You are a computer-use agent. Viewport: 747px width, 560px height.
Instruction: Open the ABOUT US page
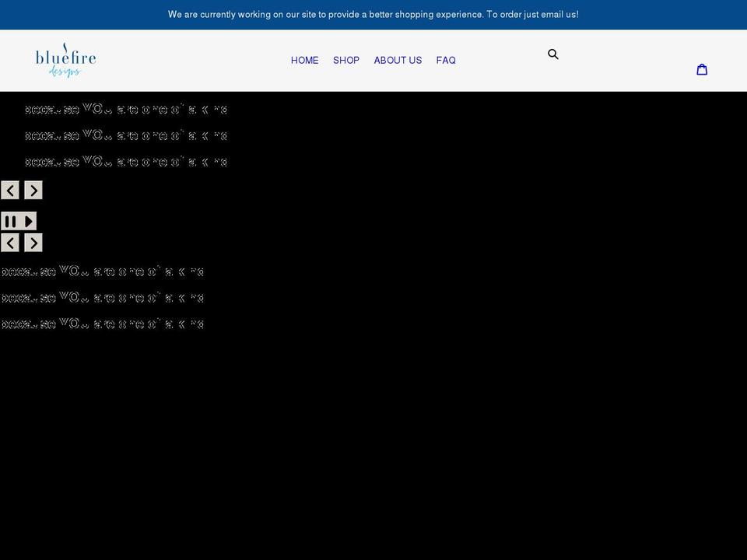(398, 60)
